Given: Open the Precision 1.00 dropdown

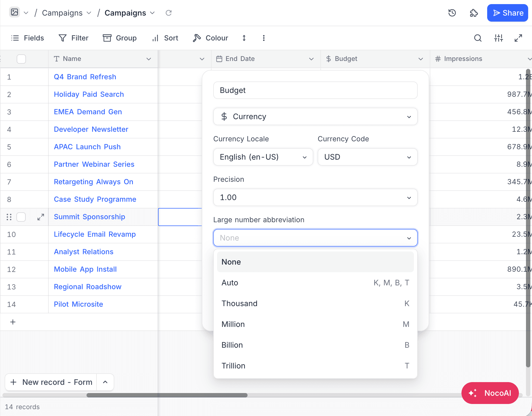Looking at the screenshot, I should click(315, 197).
